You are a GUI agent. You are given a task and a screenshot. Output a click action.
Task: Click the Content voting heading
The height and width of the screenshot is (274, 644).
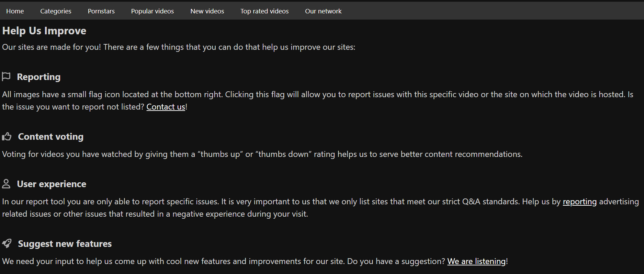51,137
